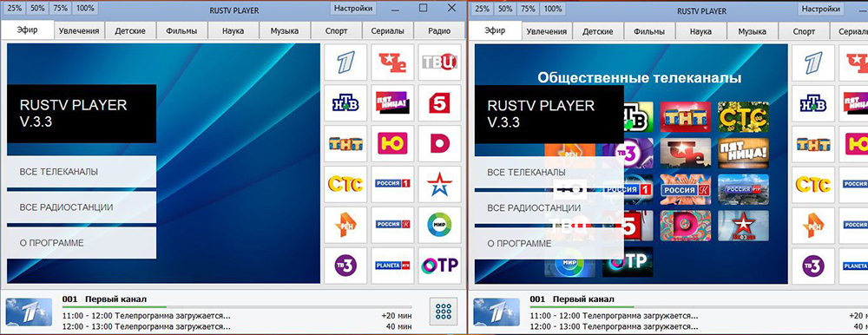Choose the Звезда star icon in left window

click(439, 184)
